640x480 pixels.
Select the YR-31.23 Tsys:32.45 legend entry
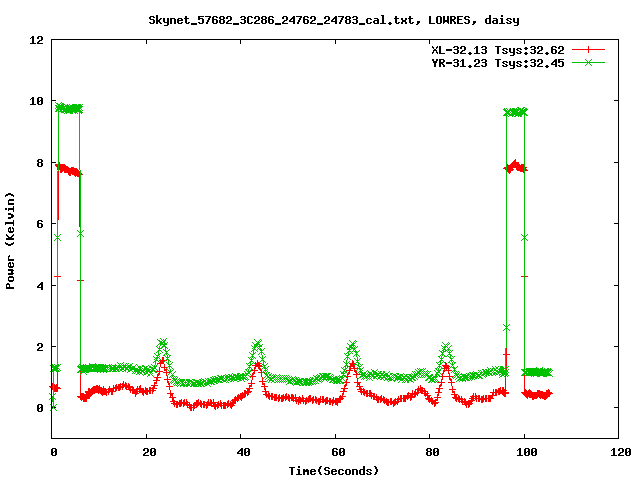click(498, 63)
